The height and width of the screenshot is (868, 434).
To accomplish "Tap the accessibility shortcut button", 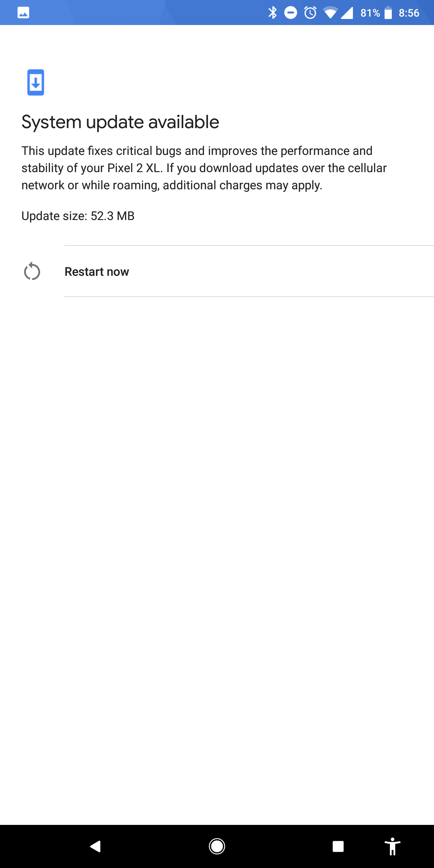I will pyautogui.click(x=392, y=846).
